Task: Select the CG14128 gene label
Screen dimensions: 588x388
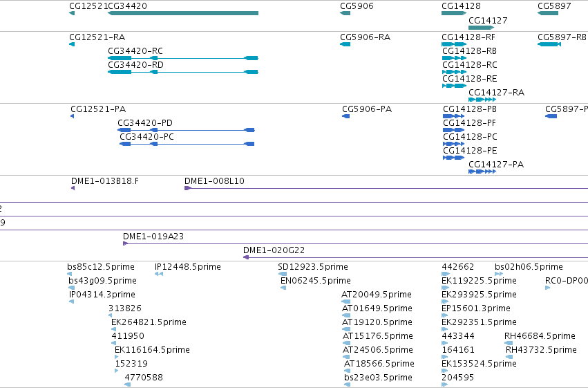Action: pyautogui.click(x=461, y=6)
